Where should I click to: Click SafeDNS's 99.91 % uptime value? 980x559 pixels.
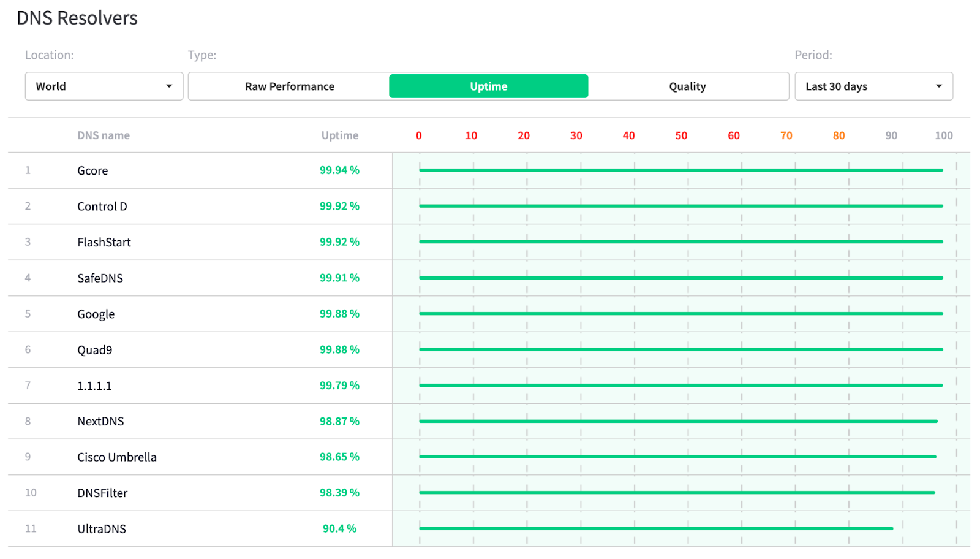[x=339, y=278]
